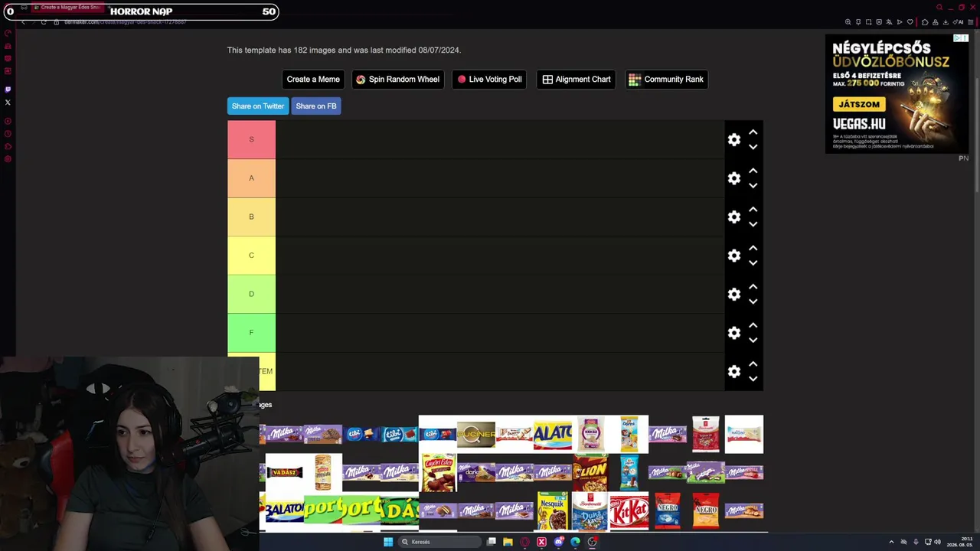The image size is (980, 551).
Task: Select the A tier label
Action: [251, 178]
